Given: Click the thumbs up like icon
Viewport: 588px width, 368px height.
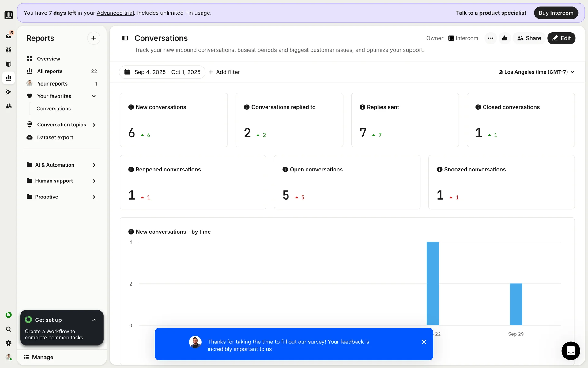Looking at the screenshot, I should click(505, 38).
